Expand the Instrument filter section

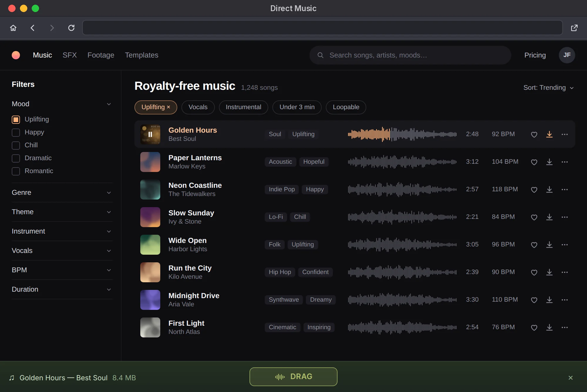pyautogui.click(x=62, y=231)
